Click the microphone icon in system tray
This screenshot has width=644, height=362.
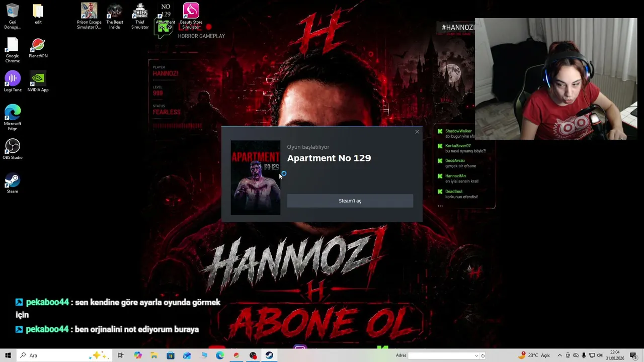click(584, 355)
